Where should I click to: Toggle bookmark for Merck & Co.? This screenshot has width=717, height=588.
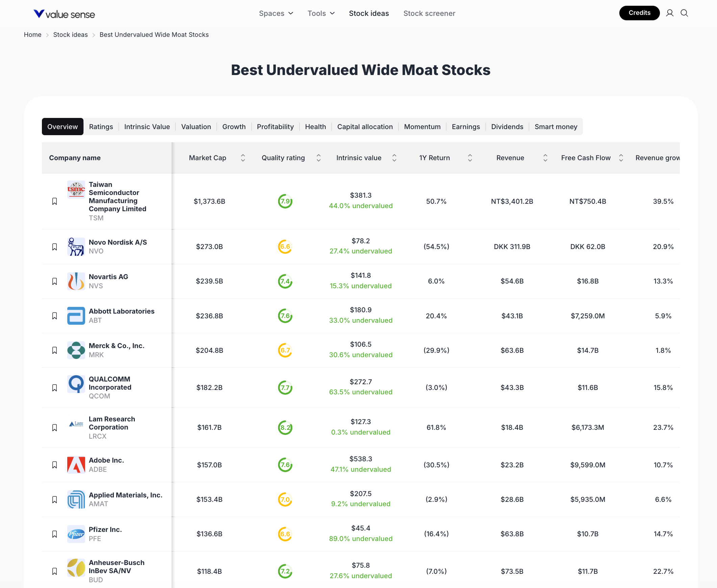pos(54,350)
